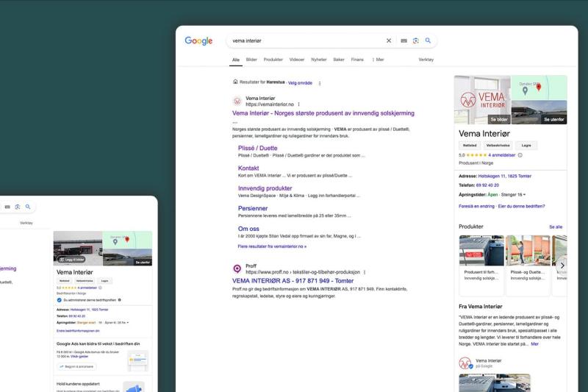Open the three-dot menu beside Velg område

click(x=320, y=83)
